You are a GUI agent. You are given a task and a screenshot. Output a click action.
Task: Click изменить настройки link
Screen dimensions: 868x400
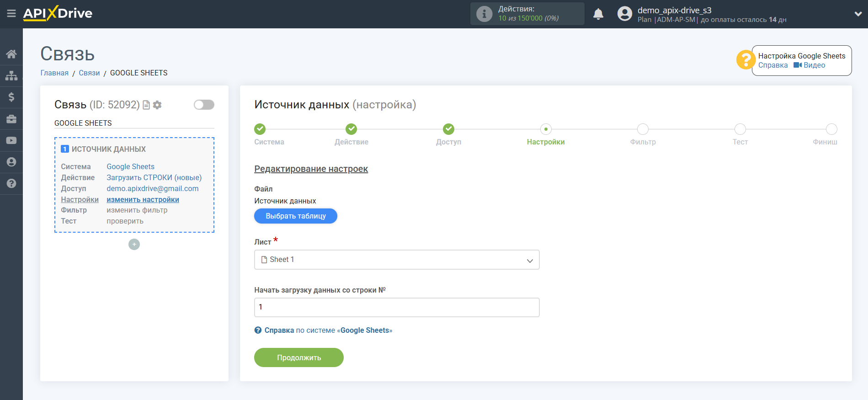(x=143, y=199)
